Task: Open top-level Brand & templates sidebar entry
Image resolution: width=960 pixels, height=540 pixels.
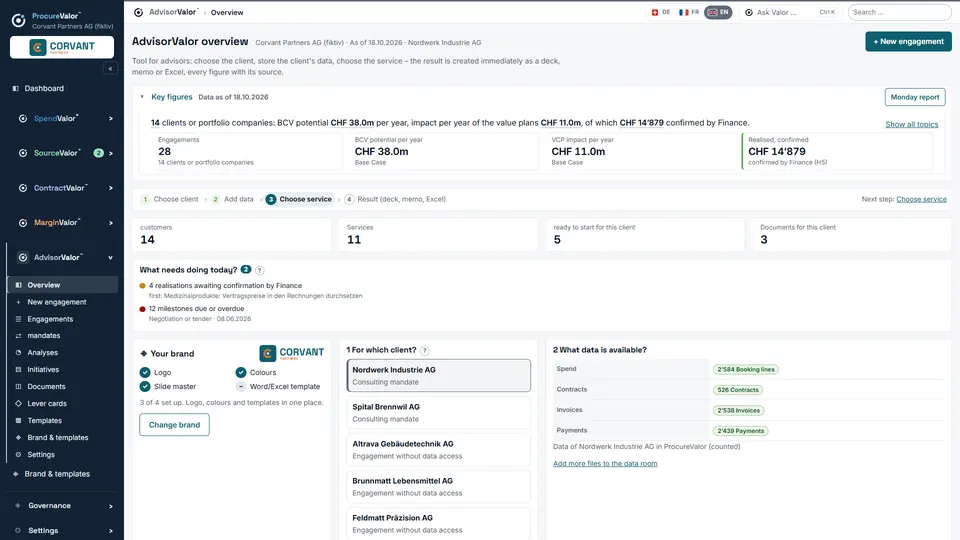Action: tap(57, 474)
